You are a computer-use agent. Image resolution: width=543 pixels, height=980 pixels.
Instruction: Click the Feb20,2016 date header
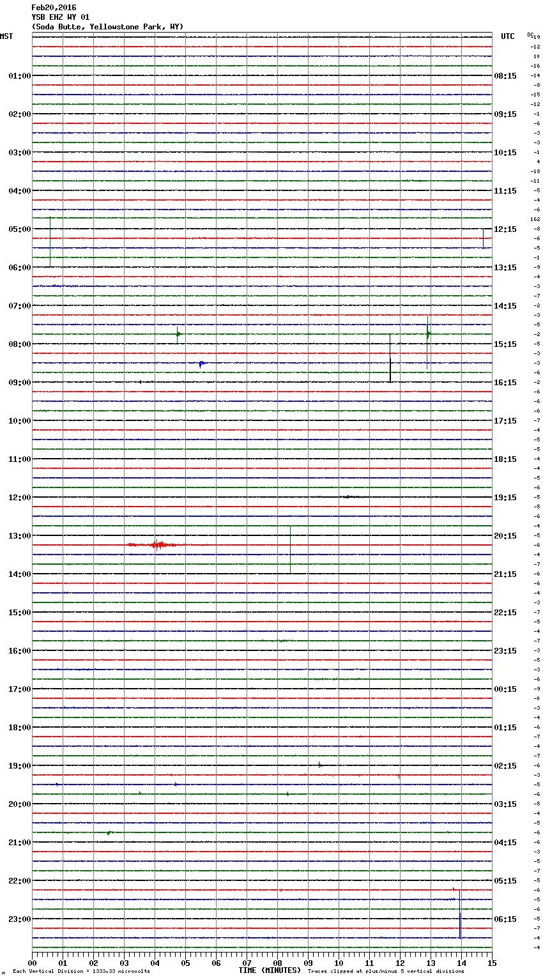[54, 8]
